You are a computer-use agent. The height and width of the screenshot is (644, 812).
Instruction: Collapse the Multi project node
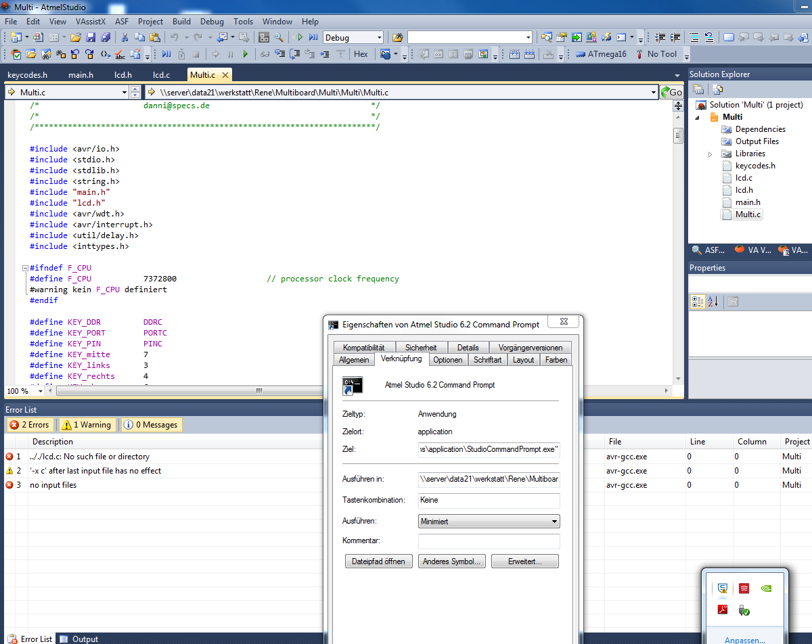pyautogui.click(x=698, y=117)
